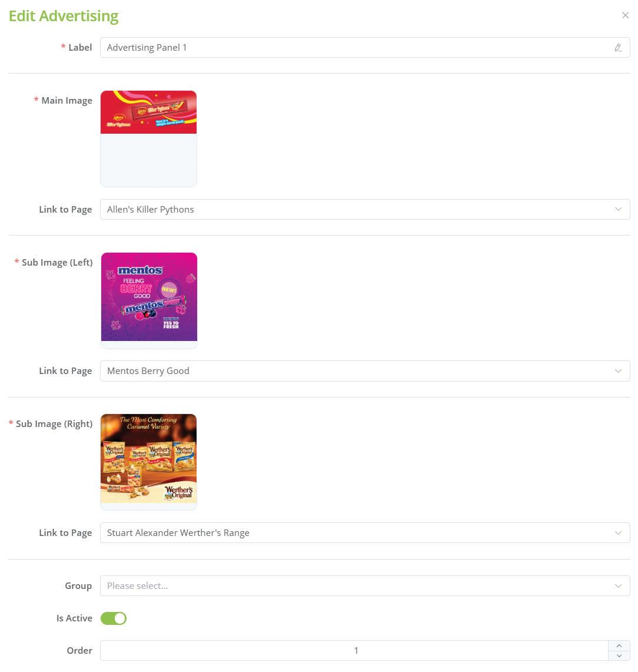Click the Killer Pythons main image thumbnail

[x=148, y=112]
